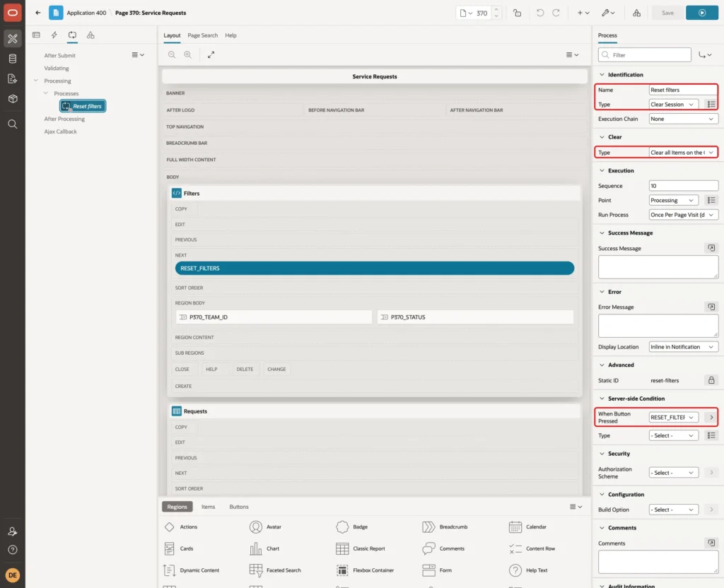The image size is (724, 588).
Task: Open the Authorization Scheme dropdown
Action: point(673,473)
